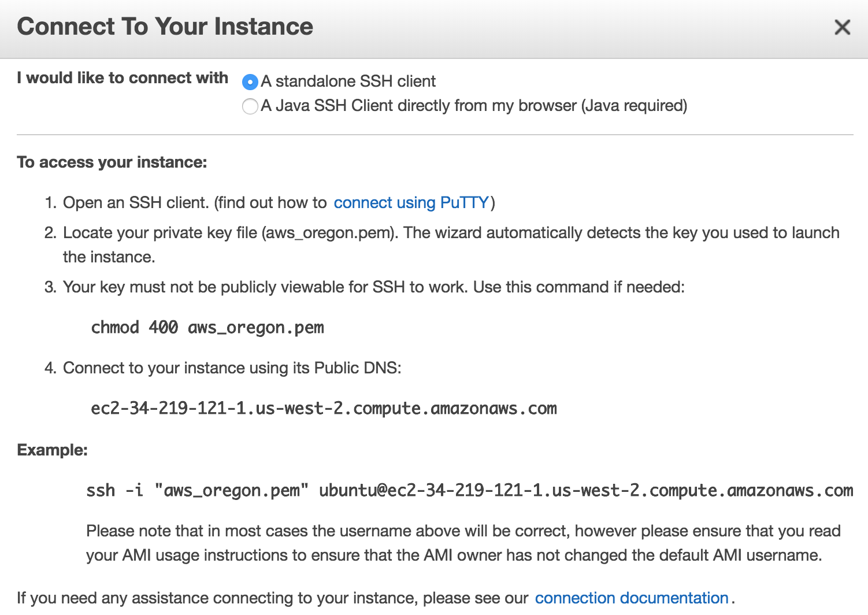The width and height of the screenshot is (868, 615).
Task: Click the 'A standalone SSH client' label
Action: coord(348,81)
